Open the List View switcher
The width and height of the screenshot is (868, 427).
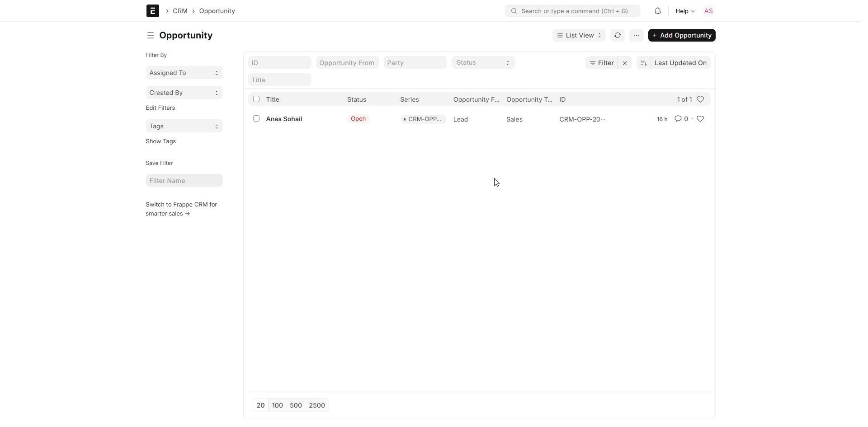click(x=578, y=35)
